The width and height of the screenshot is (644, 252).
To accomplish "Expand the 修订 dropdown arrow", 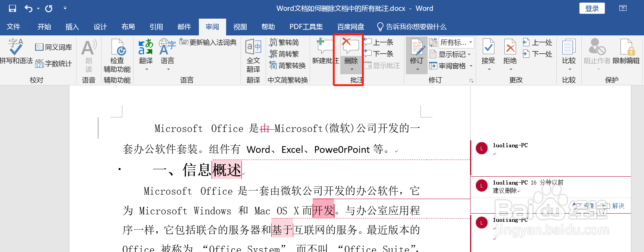I will [x=417, y=70].
